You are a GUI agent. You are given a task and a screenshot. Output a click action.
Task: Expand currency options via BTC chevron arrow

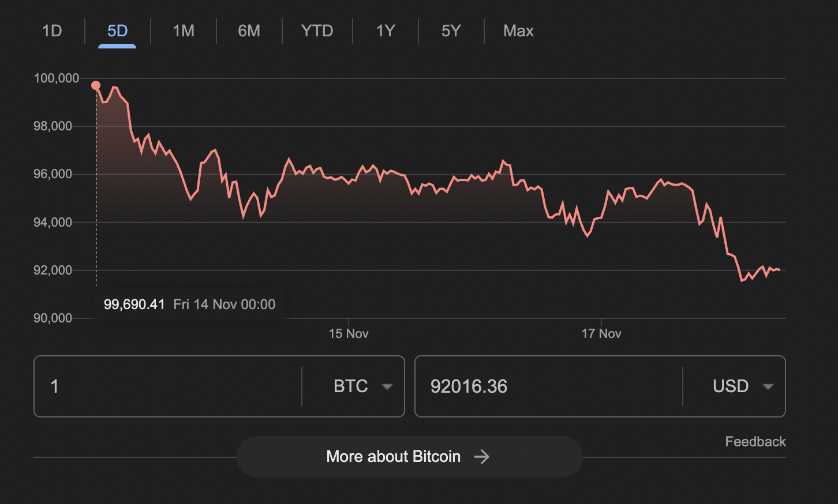click(387, 387)
